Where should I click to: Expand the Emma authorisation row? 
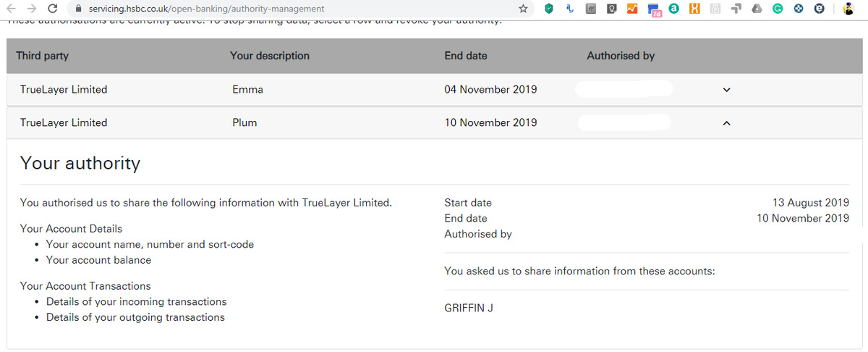point(727,90)
